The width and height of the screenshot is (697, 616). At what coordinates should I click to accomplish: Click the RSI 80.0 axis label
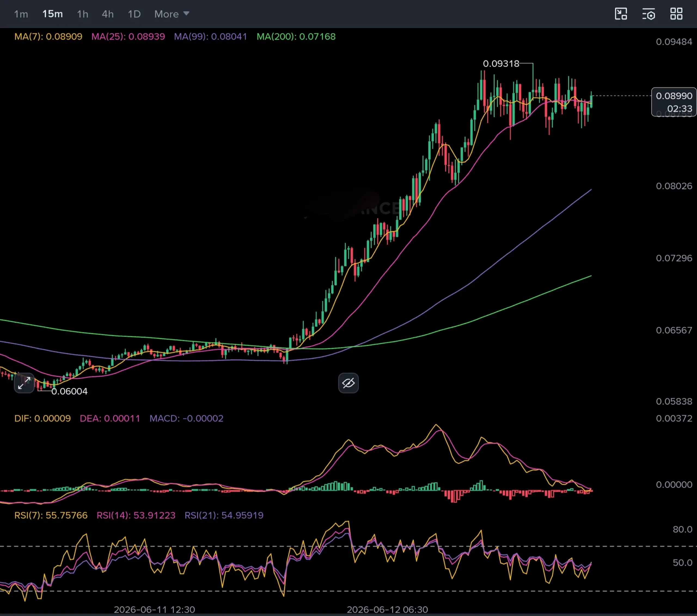point(682,529)
